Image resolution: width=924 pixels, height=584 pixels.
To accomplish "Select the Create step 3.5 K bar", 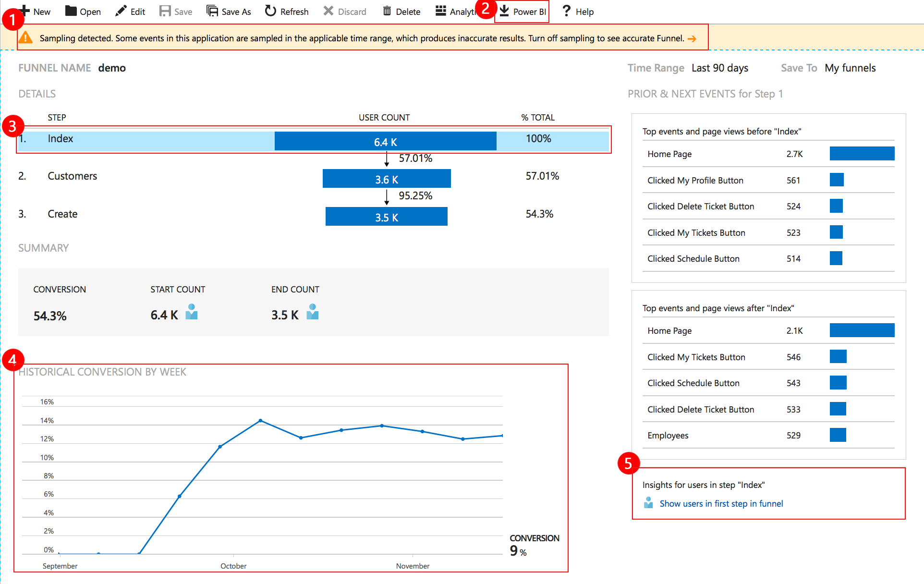I will 386,217.
